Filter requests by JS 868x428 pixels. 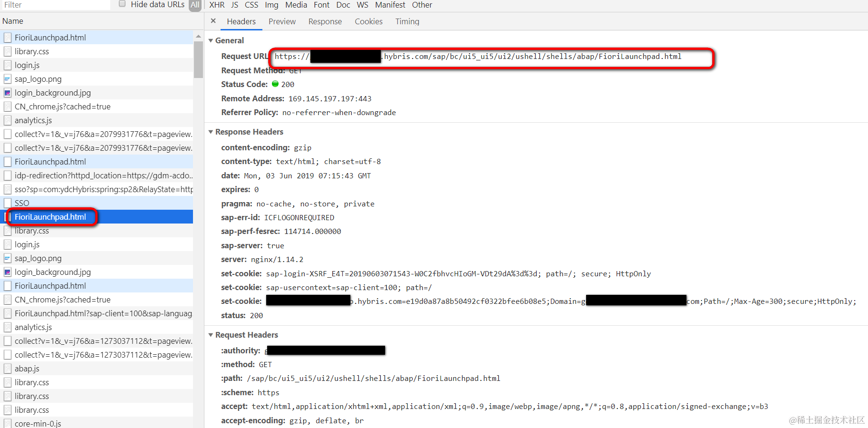(235, 5)
